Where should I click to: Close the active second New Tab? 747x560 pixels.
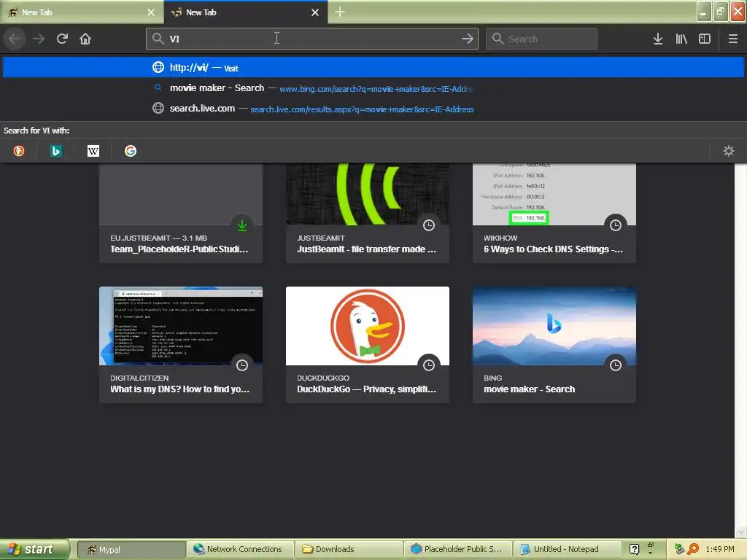(315, 12)
